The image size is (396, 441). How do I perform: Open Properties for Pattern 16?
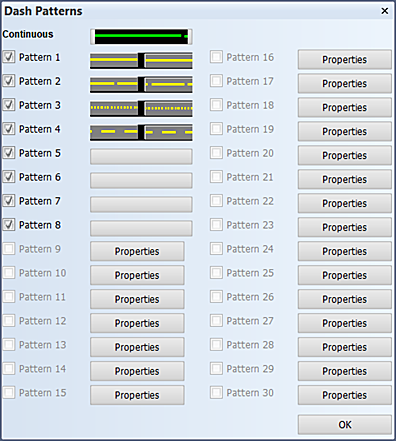[345, 60]
